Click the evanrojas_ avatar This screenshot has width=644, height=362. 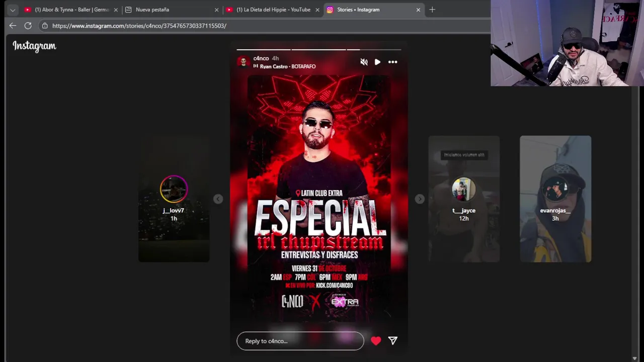tap(555, 189)
